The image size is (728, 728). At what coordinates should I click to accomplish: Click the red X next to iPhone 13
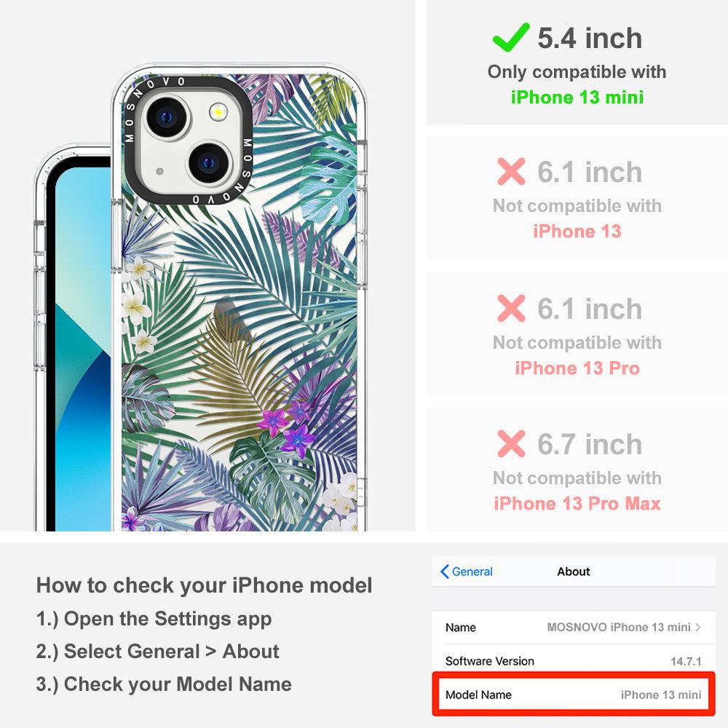point(511,171)
